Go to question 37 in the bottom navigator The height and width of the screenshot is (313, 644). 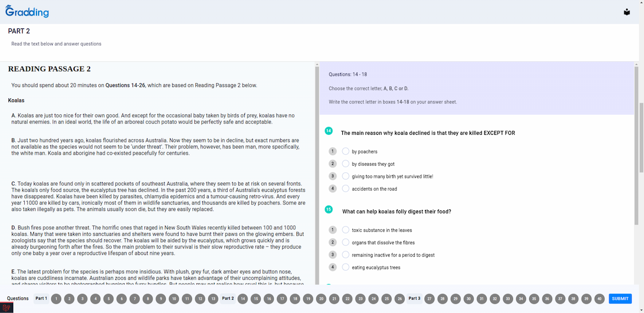[560, 299]
